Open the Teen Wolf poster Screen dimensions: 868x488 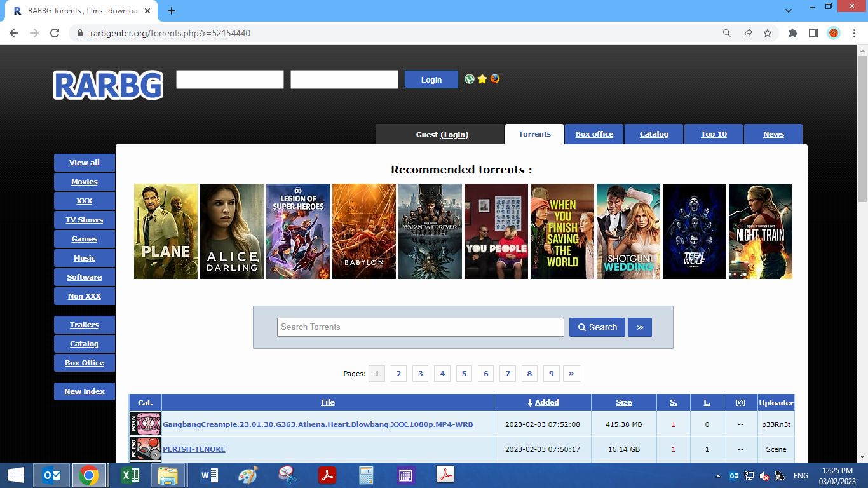click(x=695, y=231)
